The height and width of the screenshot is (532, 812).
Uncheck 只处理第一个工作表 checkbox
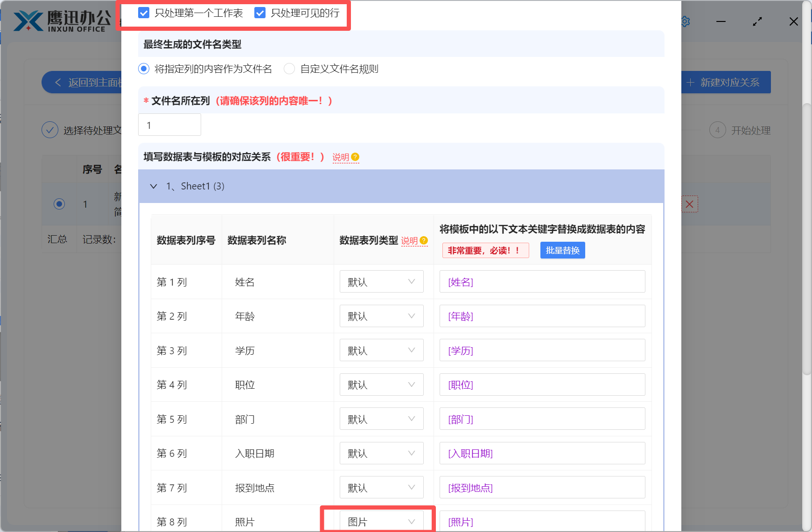point(144,13)
